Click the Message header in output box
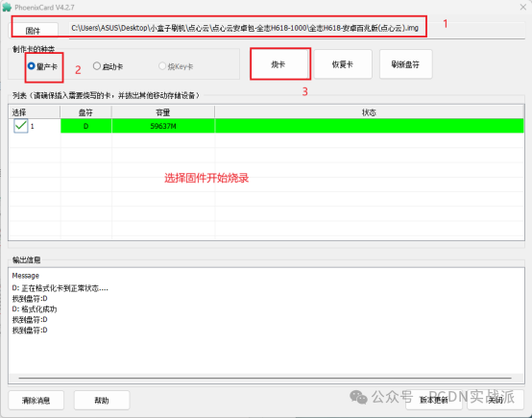This screenshot has height=418, width=532. pos(25,276)
